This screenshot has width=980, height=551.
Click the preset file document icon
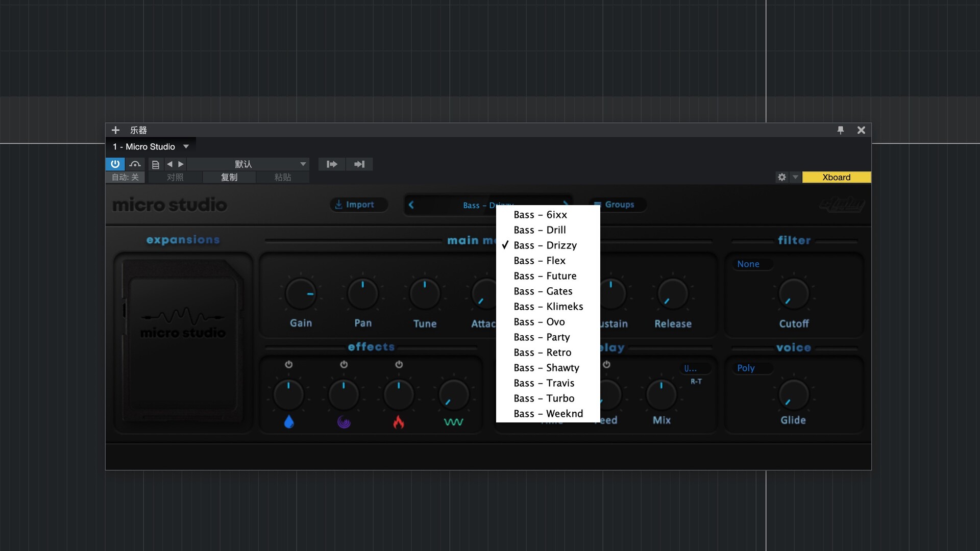pos(156,164)
